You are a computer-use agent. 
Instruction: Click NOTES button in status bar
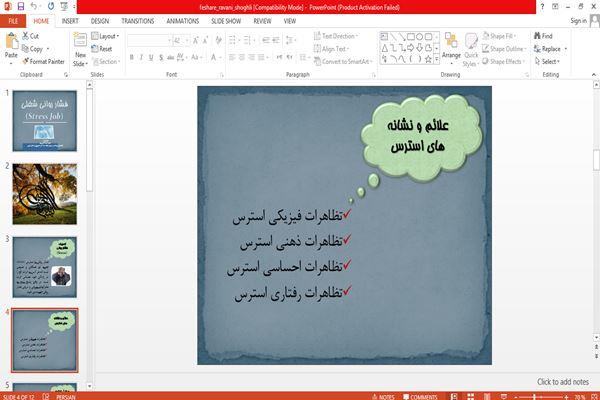coord(383,397)
